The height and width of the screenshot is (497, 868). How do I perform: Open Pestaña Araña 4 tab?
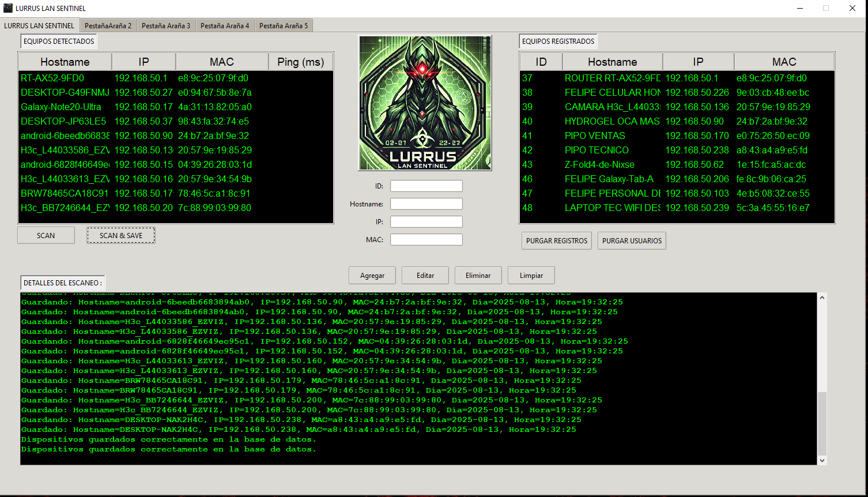tap(225, 26)
